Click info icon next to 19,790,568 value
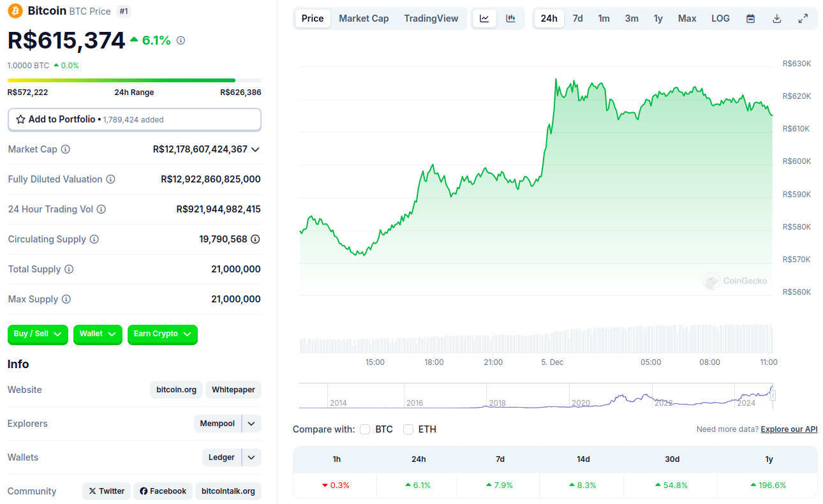The height and width of the screenshot is (504, 823). pyautogui.click(x=255, y=239)
